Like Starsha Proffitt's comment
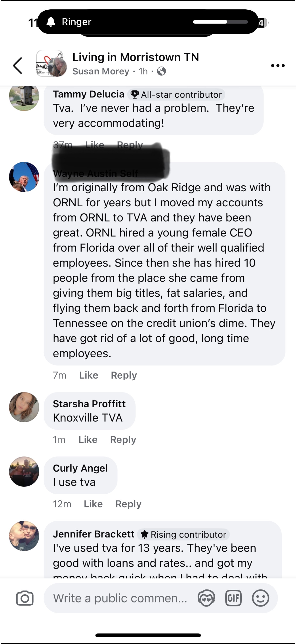The height and width of the screenshot is (644, 296). point(88,439)
